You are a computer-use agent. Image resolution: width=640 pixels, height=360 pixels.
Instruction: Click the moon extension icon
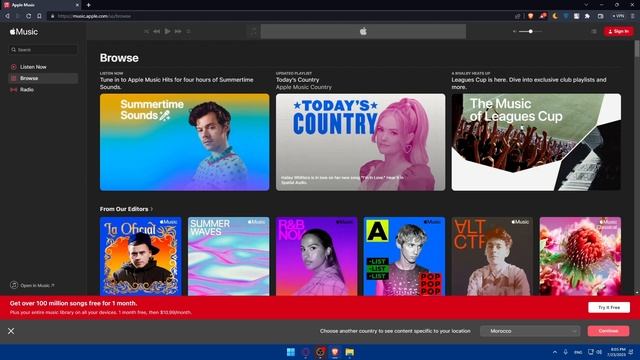coord(555,16)
